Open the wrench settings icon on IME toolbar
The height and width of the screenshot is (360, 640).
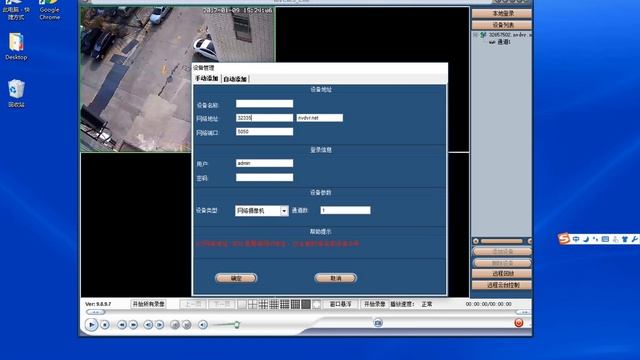635,239
